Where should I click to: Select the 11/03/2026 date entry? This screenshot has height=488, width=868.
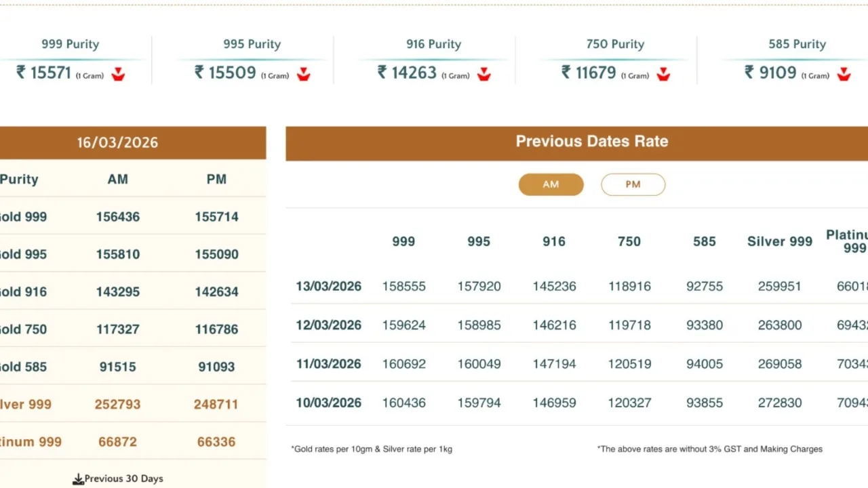[328, 364]
